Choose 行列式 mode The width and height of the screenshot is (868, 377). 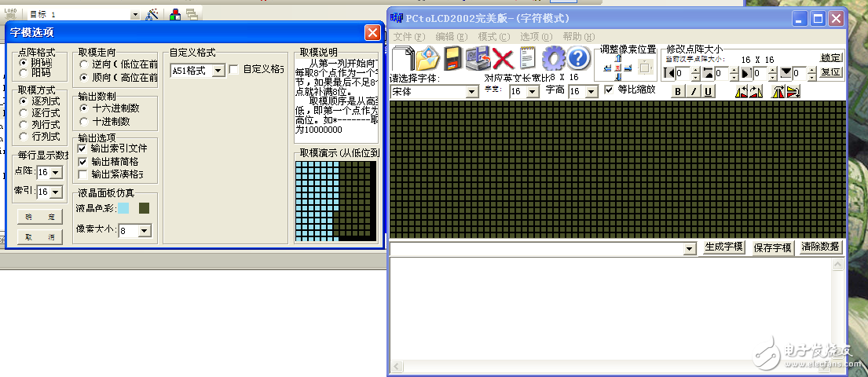click(x=23, y=137)
